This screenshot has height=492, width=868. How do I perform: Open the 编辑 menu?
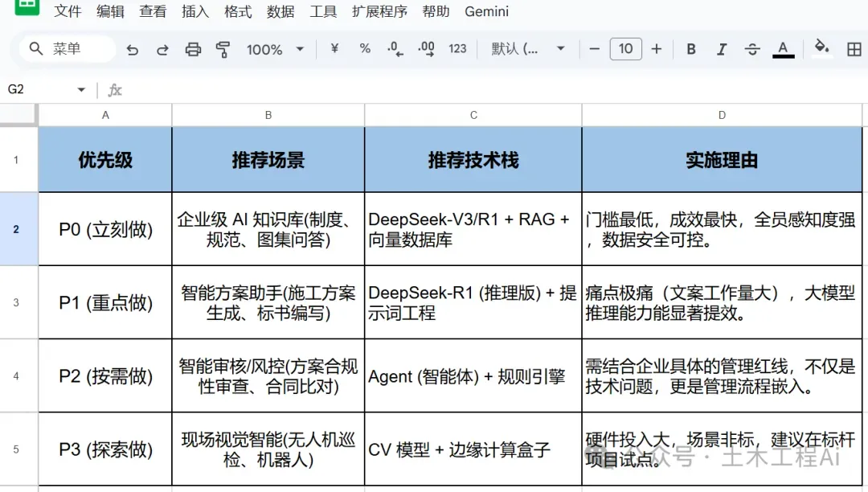pyautogui.click(x=110, y=11)
